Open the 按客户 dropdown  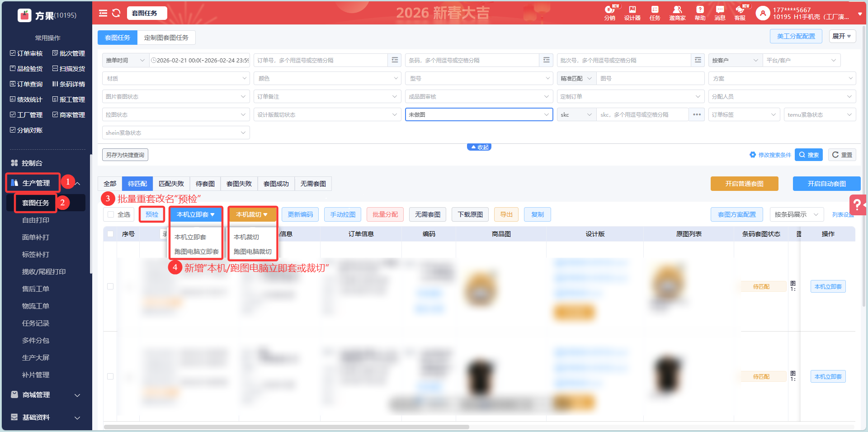(x=735, y=60)
